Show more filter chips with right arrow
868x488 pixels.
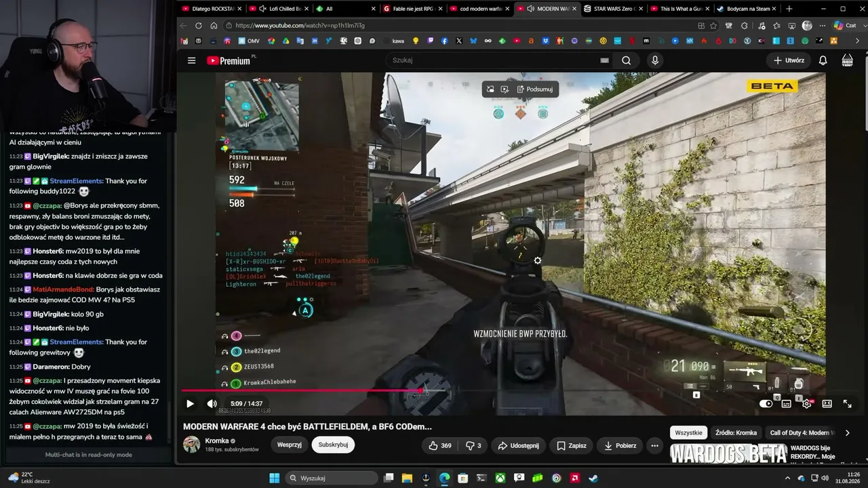[847, 432]
